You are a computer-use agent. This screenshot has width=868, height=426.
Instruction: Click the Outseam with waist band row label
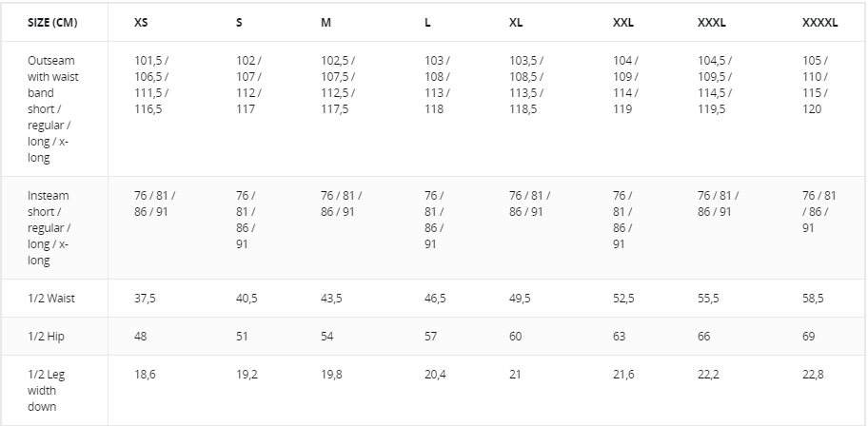pos(53,109)
